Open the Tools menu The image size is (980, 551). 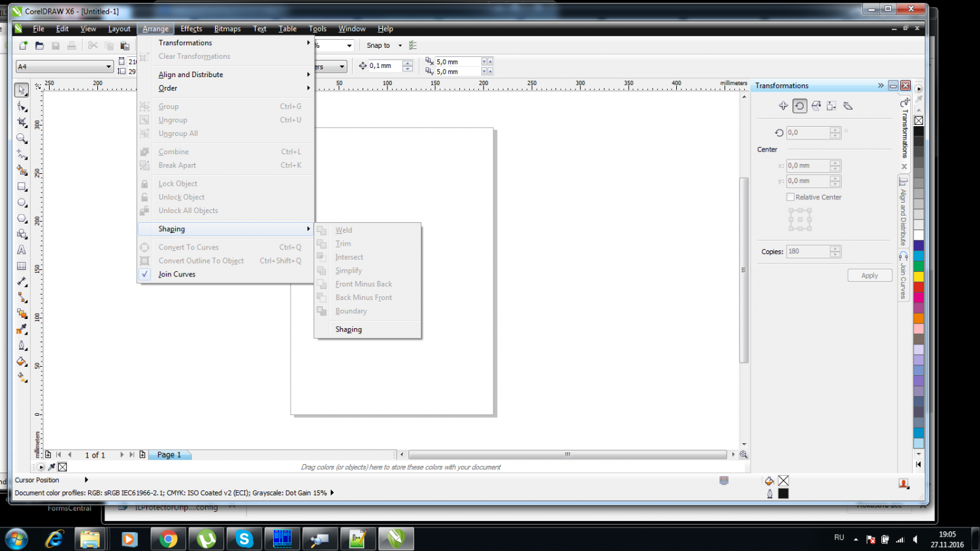[318, 29]
